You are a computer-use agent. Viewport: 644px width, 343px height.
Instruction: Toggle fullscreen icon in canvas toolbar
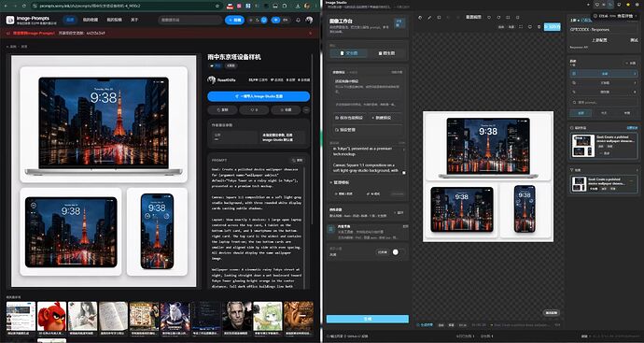pos(521,27)
